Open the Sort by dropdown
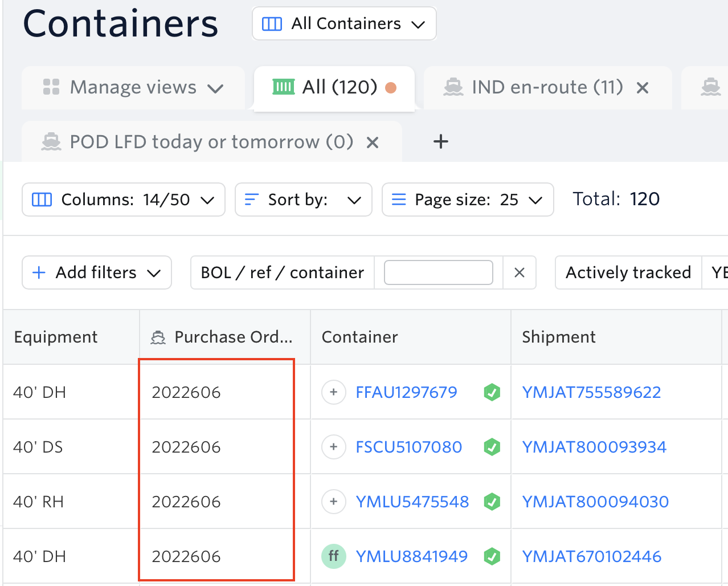The image size is (728, 586). (x=303, y=200)
